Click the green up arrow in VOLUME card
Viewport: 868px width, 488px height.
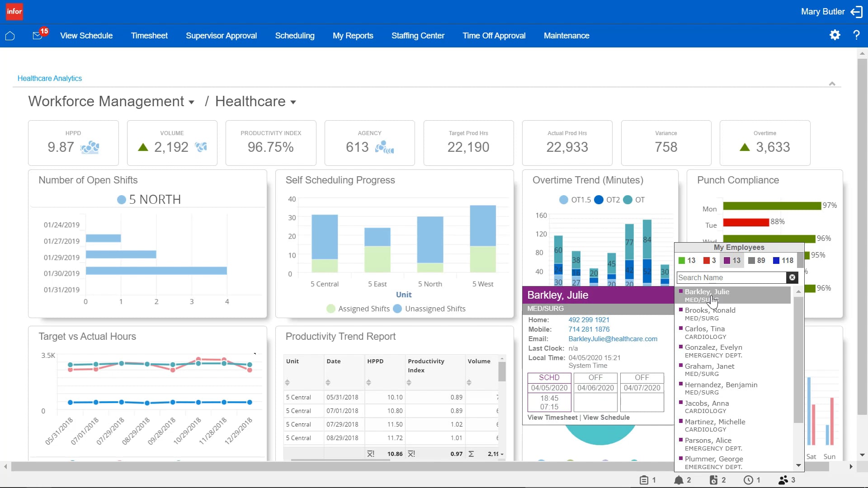143,147
